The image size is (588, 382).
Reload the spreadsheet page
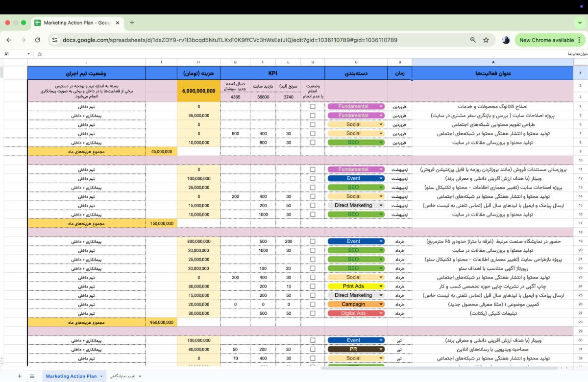pos(38,40)
